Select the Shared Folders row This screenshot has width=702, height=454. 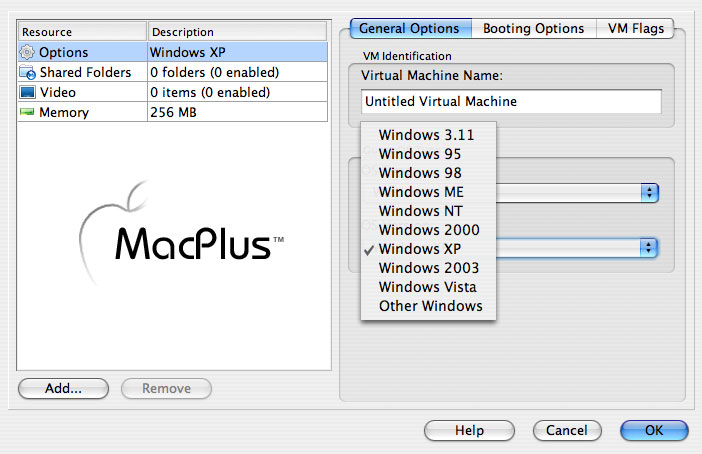pyautogui.click(x=173, y=72)
